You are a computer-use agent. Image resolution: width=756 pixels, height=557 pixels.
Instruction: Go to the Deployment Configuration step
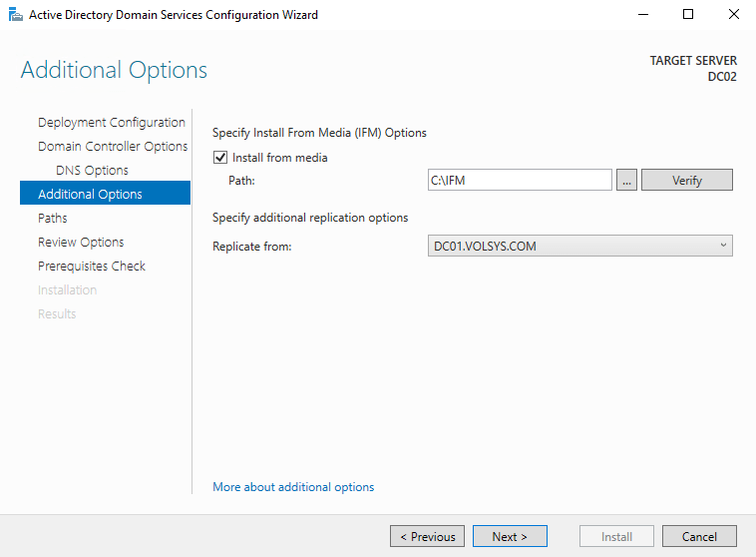[111, 123]
